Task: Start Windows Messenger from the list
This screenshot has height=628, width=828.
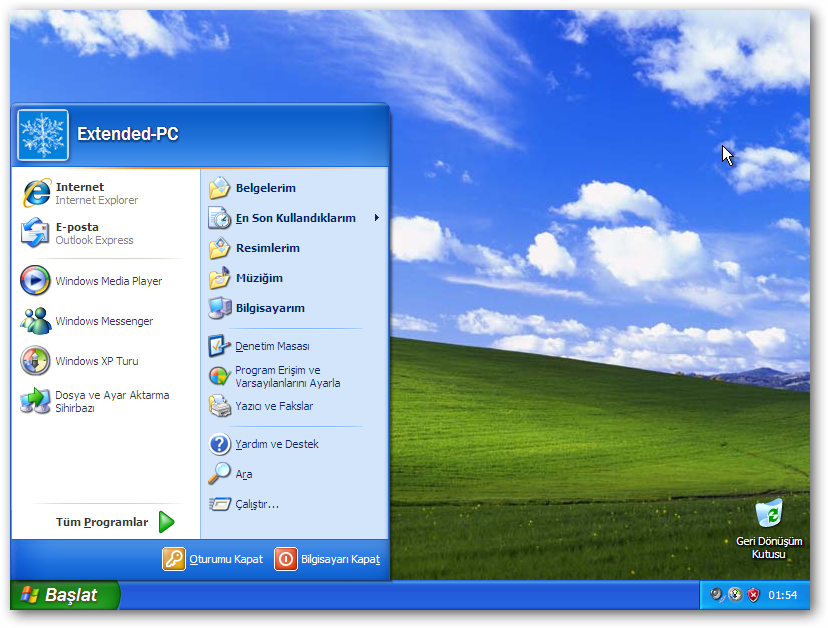Action: [36, 321]
